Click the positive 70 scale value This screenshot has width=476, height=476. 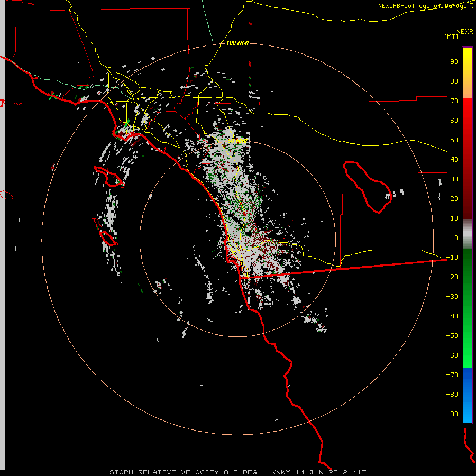[x=454, y=101]
